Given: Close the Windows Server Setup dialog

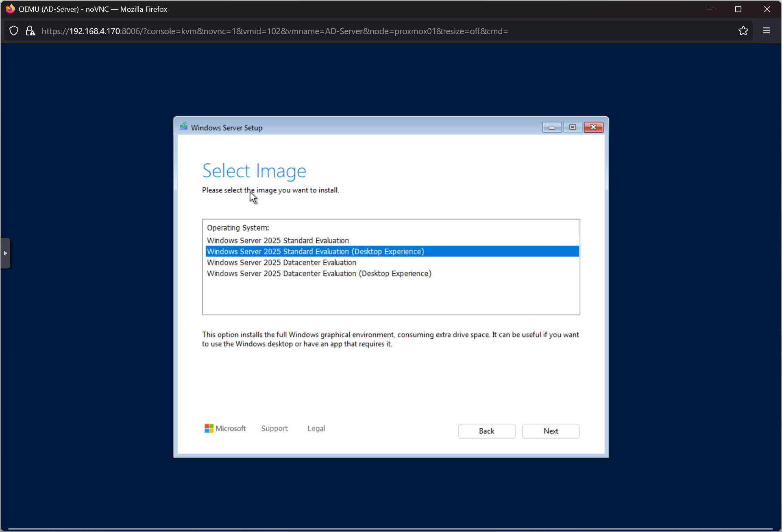Looking at the screenshot, I should 593,127.
